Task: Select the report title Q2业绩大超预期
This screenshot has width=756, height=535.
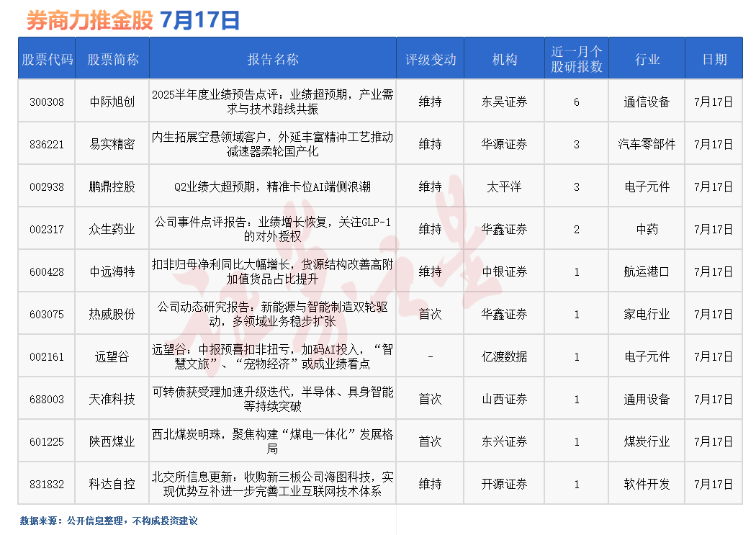Action: [273, 186]
